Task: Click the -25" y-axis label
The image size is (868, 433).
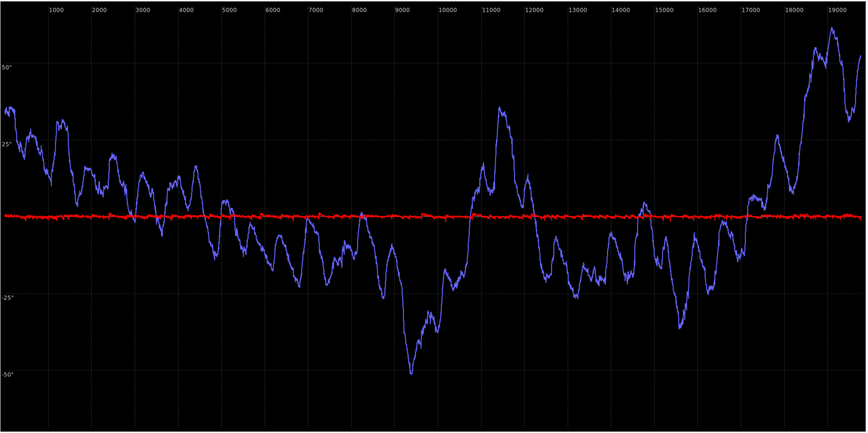Action: coord(8,298)
